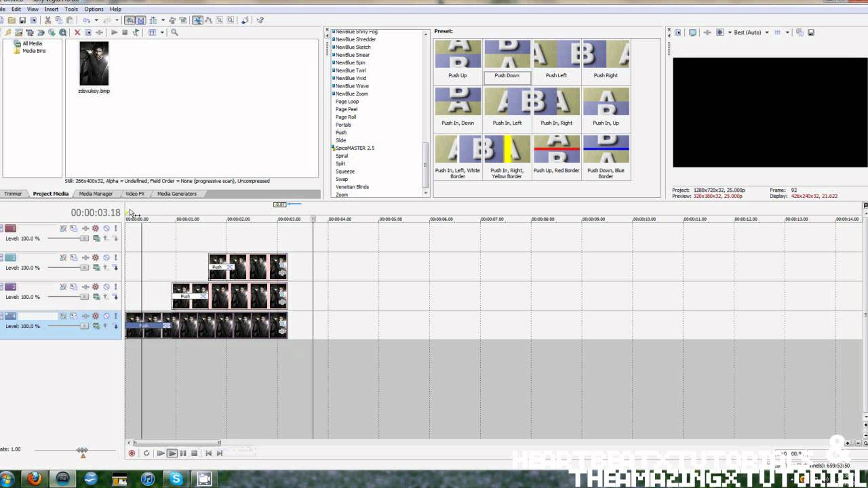Toggle Auto Ripple button in toolbar
The image size is (868, 488).
[x=153, y=20]
